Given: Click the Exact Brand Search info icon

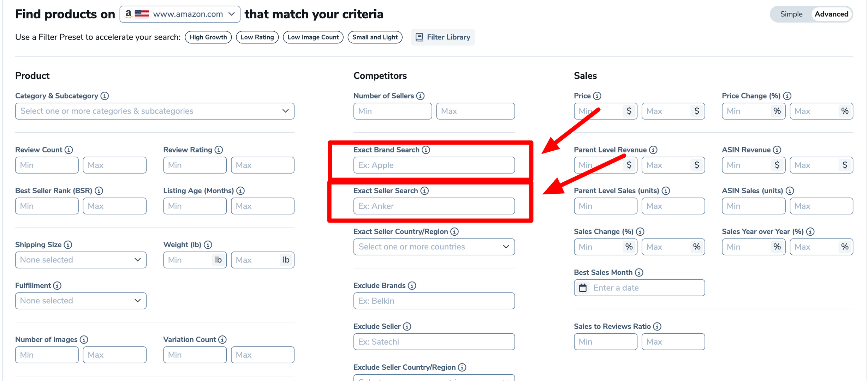Looking at the screenshot, I should coord(426,150).
